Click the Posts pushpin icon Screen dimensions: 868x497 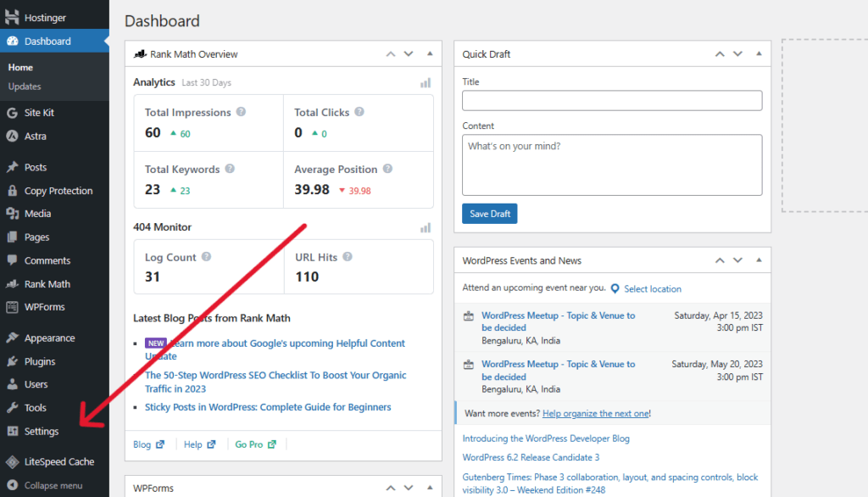pos(12,167)
